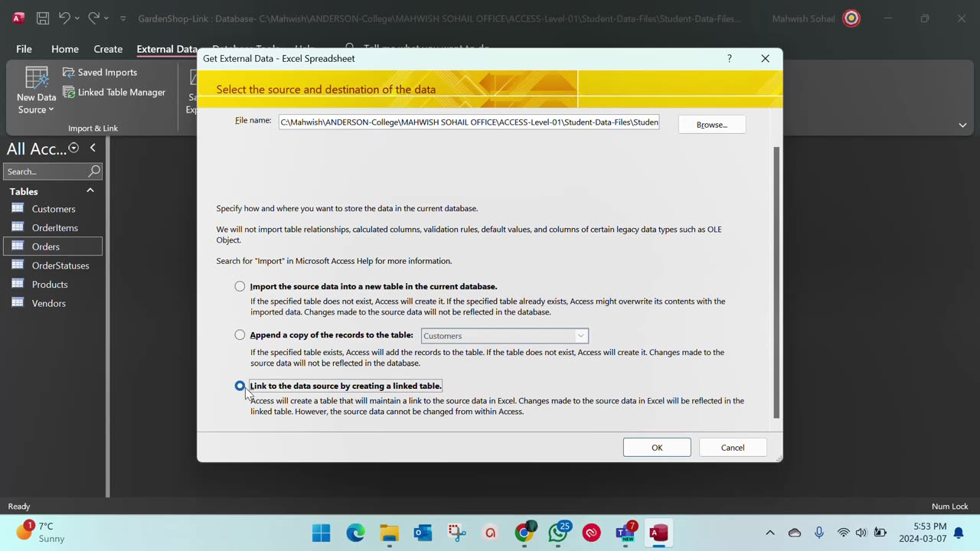Open the File tab
The image size is (980, 551).
click(24, 49)
